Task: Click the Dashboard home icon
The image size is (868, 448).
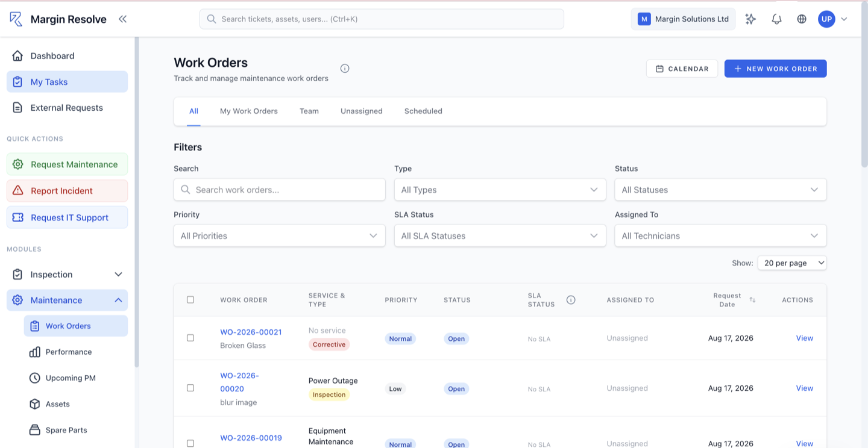Action: [17, 55]
